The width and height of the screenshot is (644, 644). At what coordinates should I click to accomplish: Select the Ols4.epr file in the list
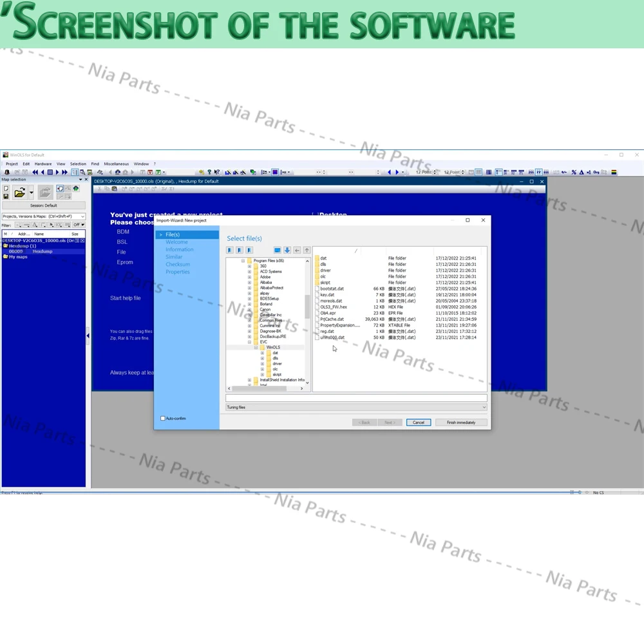(x=328, y=313)
